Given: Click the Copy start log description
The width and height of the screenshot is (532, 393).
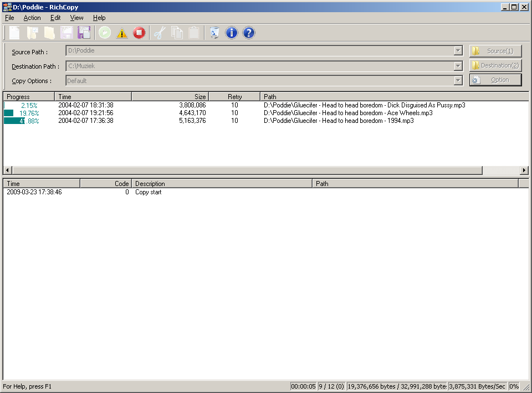Looking at the screenshot, I should click(149, 192).
